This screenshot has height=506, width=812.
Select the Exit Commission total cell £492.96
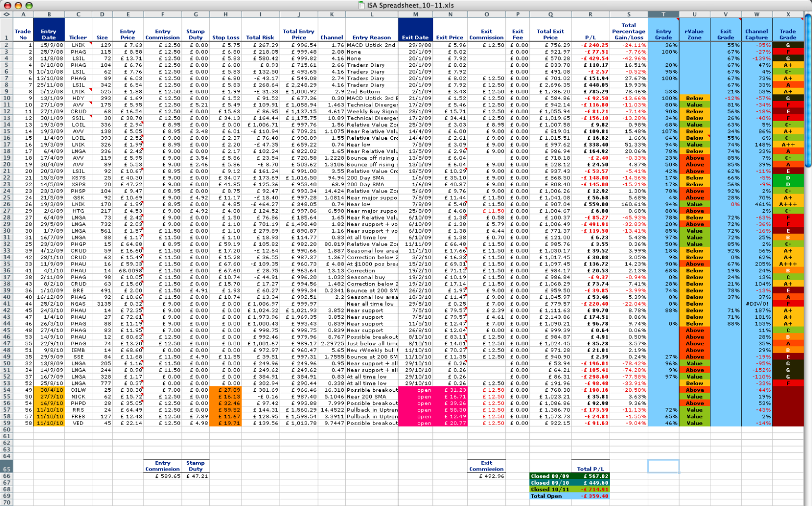486,476
